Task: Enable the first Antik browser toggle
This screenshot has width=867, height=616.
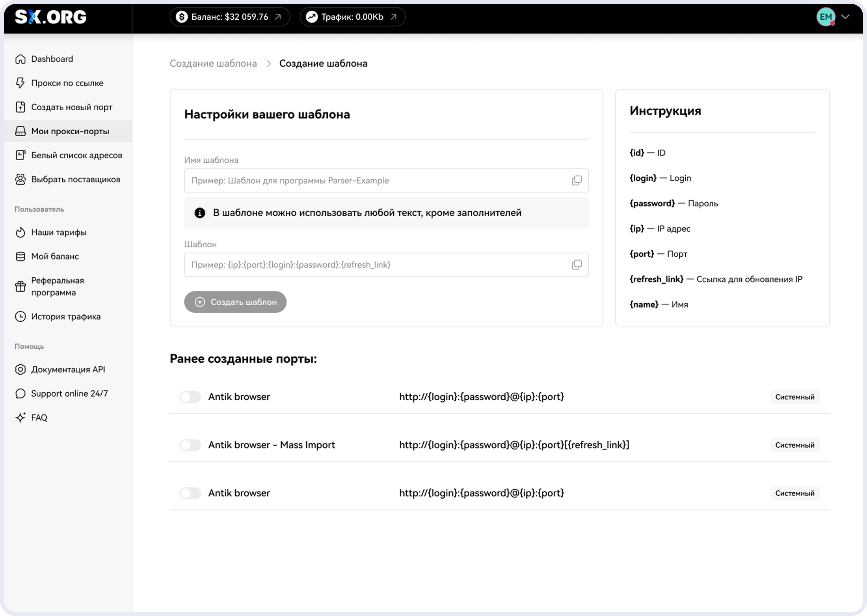Action: (190, 397)
